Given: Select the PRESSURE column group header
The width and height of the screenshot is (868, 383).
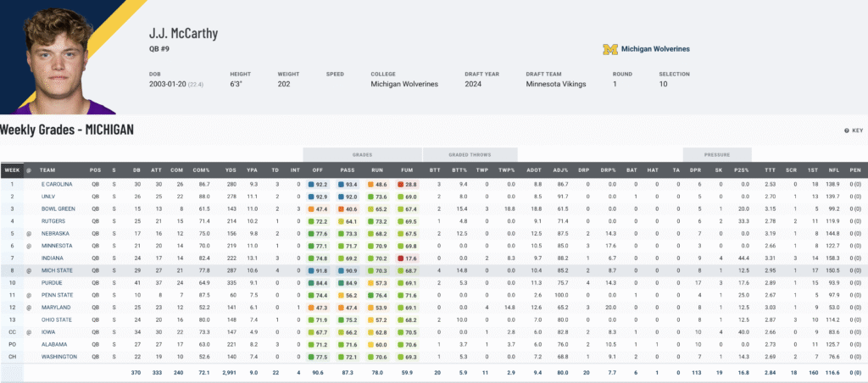Looking at the screenshot, I should tap(717, 155).
